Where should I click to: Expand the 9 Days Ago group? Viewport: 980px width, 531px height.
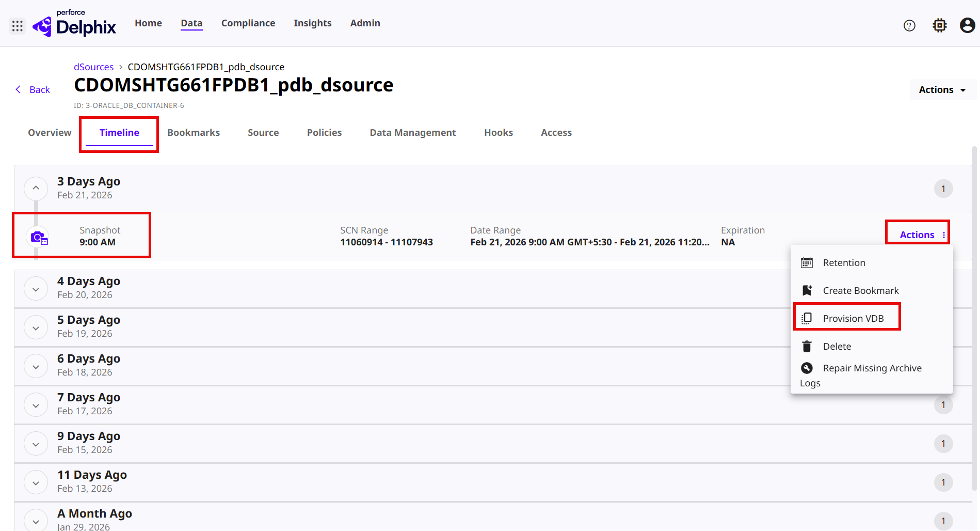point(36,444)
